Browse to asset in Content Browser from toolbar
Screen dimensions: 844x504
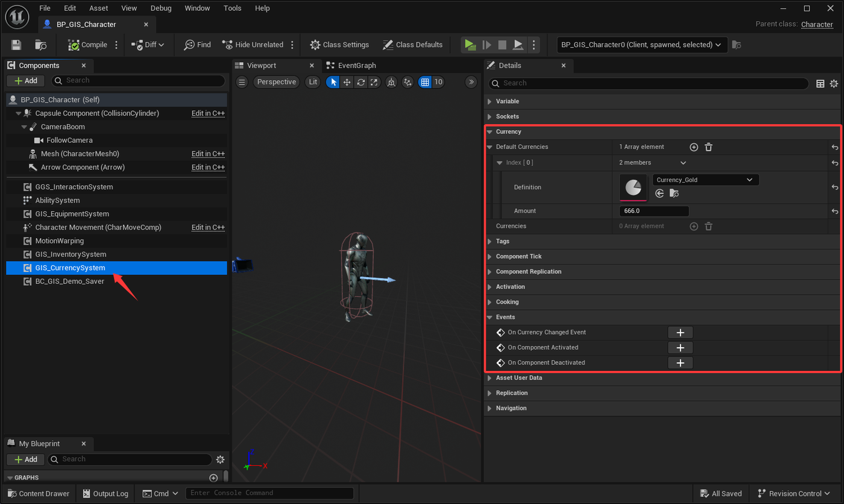41,45
